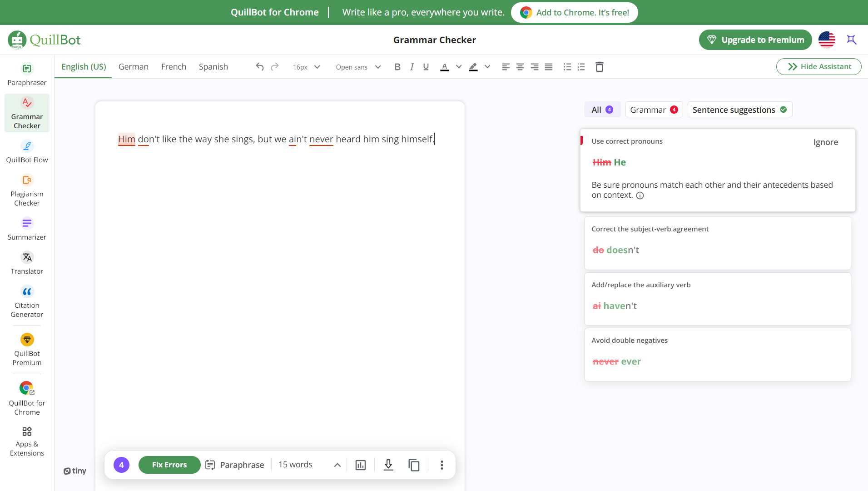Select the All suggestions filter

602,110
